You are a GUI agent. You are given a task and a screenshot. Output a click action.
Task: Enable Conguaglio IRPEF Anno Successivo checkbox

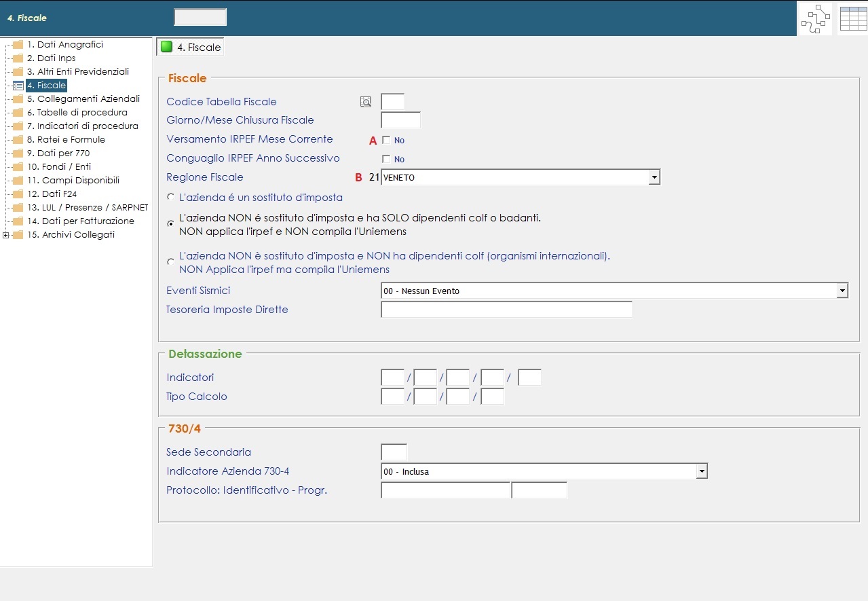tap(386, 159)
